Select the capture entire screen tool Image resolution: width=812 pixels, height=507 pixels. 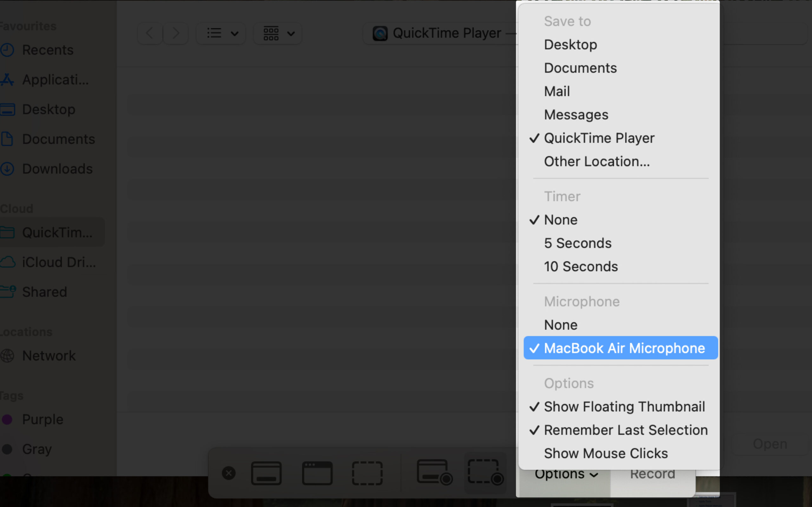tap(266, 473)
